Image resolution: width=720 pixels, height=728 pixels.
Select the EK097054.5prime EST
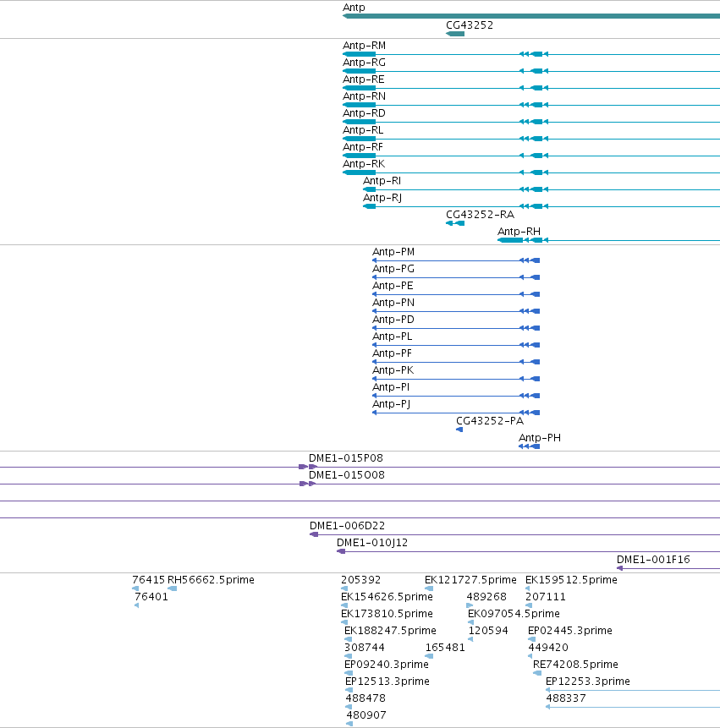tap(471, 622)
